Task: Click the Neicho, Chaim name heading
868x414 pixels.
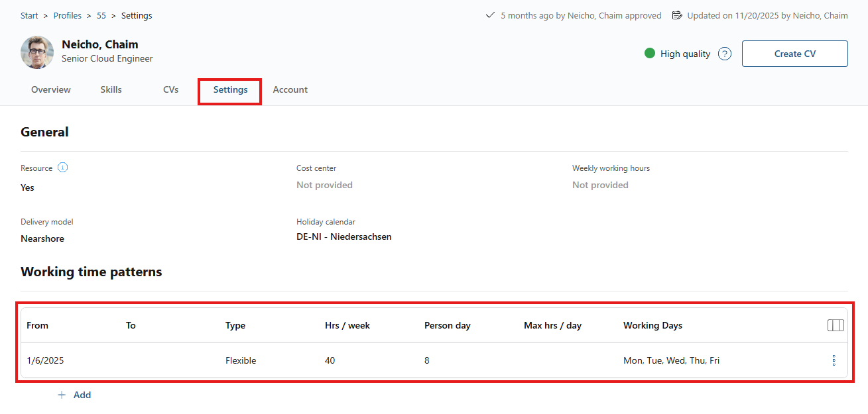Action: tap(100, 44)
